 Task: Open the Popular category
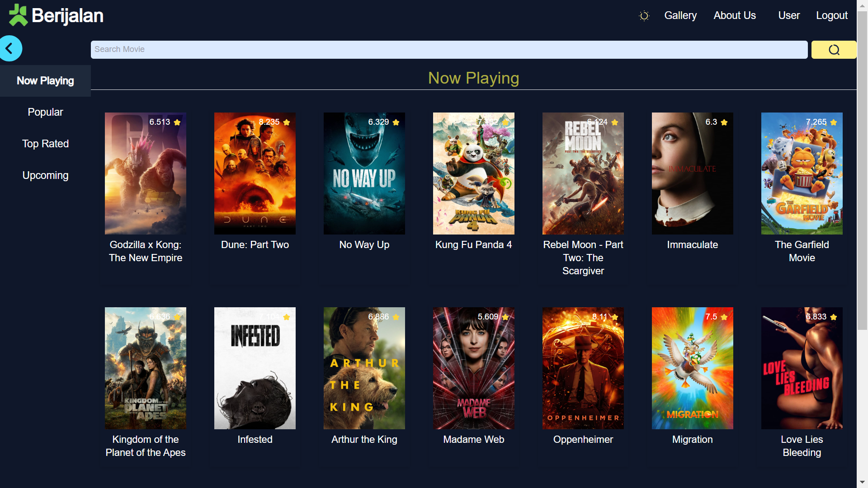pyautogui.click(x=45, y=112)
